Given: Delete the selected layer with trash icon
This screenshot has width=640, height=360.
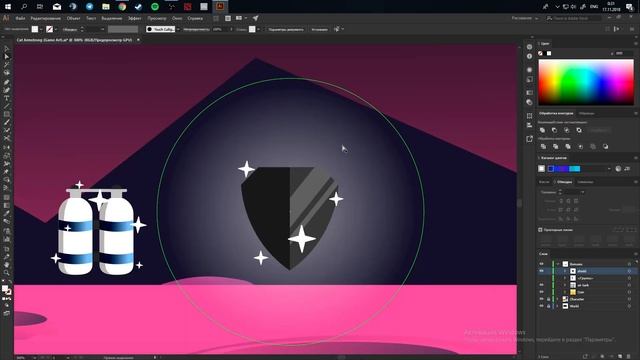Looking at the screenshot, I should (x=629, y=356).
